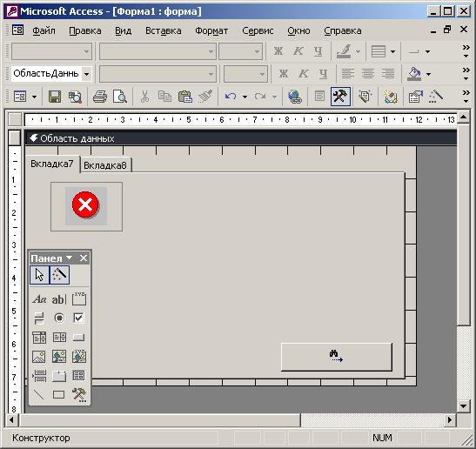This screenshot has height=449, width=476.
Task: Choose the Rectangle tool in toolbox
Action: (59, 395)
